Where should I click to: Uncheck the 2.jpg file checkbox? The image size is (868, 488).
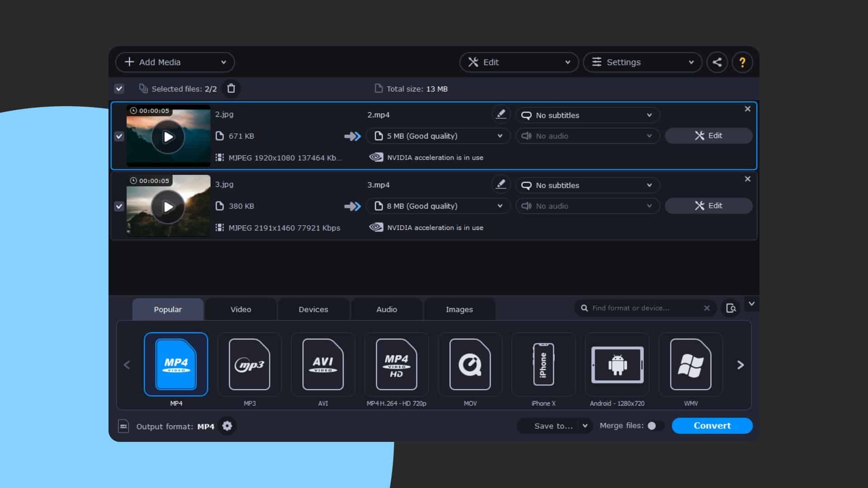119,136
